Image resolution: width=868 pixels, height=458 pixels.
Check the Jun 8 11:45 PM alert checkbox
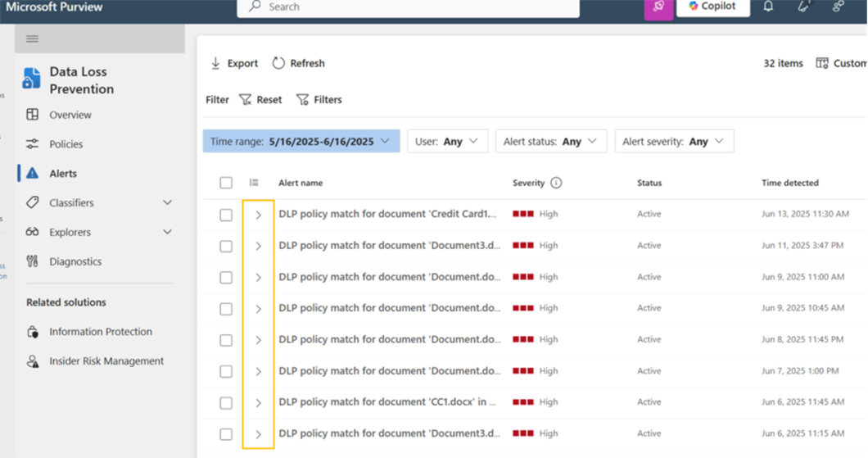pos(226,340)
